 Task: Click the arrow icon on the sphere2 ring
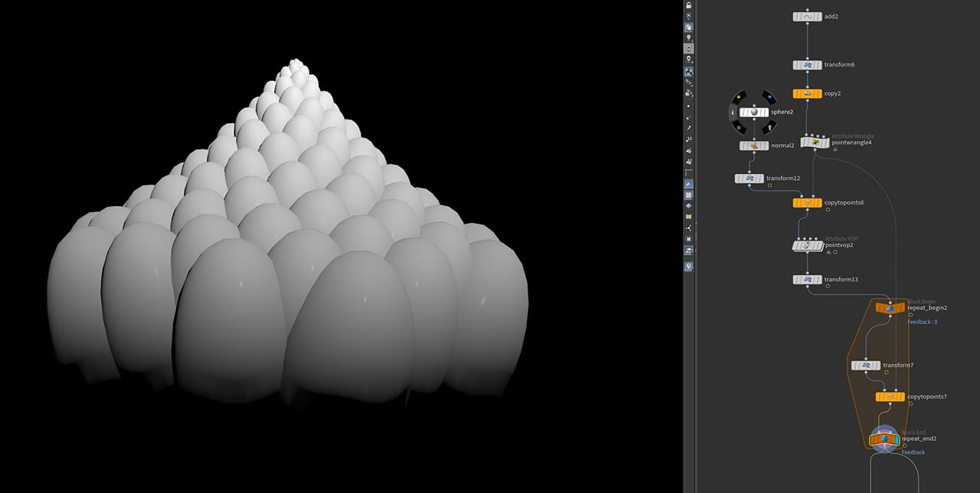click(768, 127)
